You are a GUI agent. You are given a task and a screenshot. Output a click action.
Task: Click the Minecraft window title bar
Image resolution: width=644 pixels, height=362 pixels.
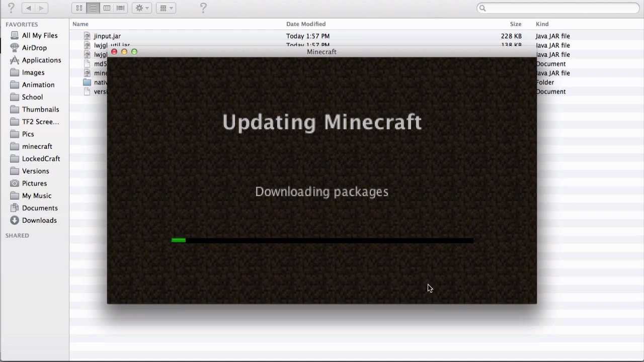pyautogui.click(x=322, y=52)
